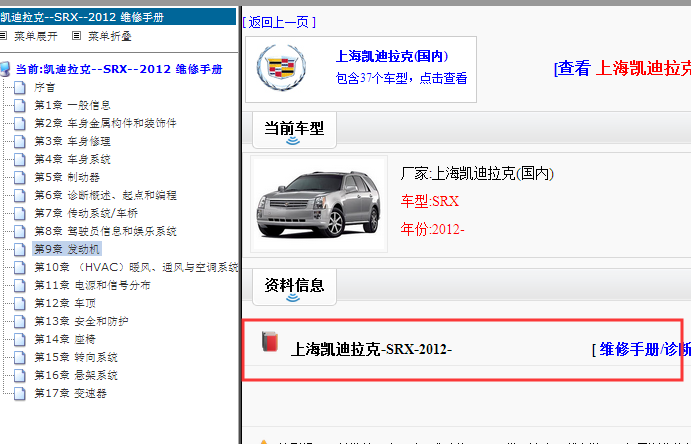Viewport: 691px width, 444px height.
Task: Click 包含37个车型，点击查看 link
Action: pyautogui.click(x=401, y=78)
